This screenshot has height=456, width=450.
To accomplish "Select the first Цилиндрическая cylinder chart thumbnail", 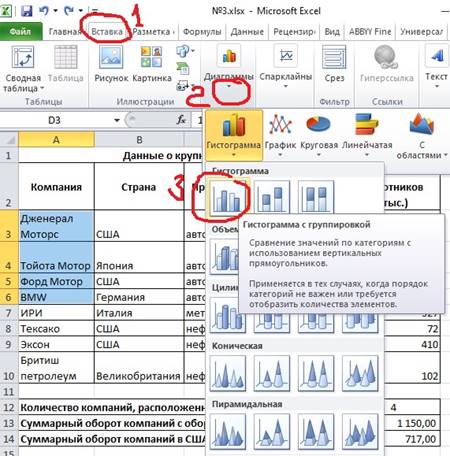I will [228, 315].
